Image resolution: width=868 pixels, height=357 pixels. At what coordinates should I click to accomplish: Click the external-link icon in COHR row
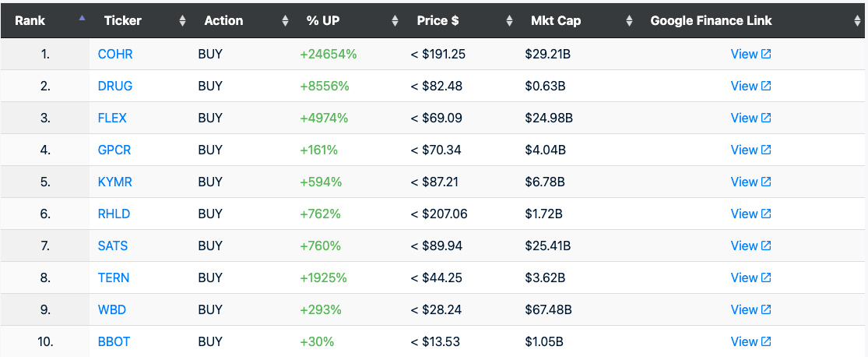[x=766, y=54]
